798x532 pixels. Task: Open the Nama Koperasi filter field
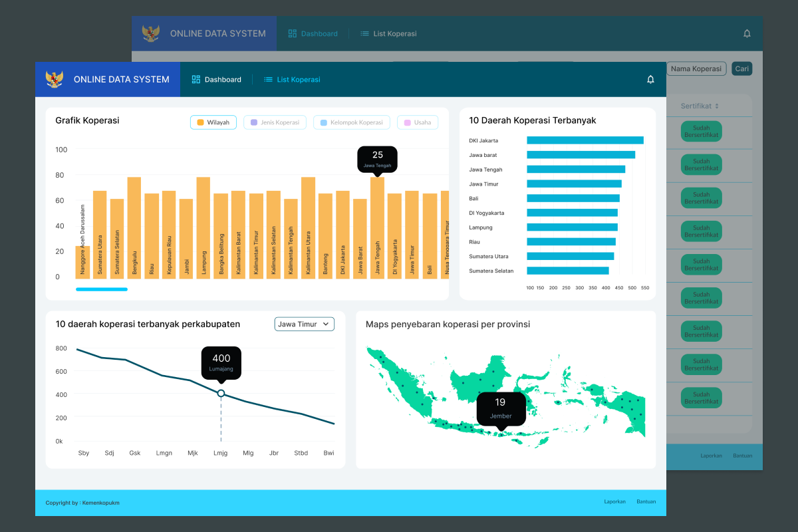click(696, 68)
